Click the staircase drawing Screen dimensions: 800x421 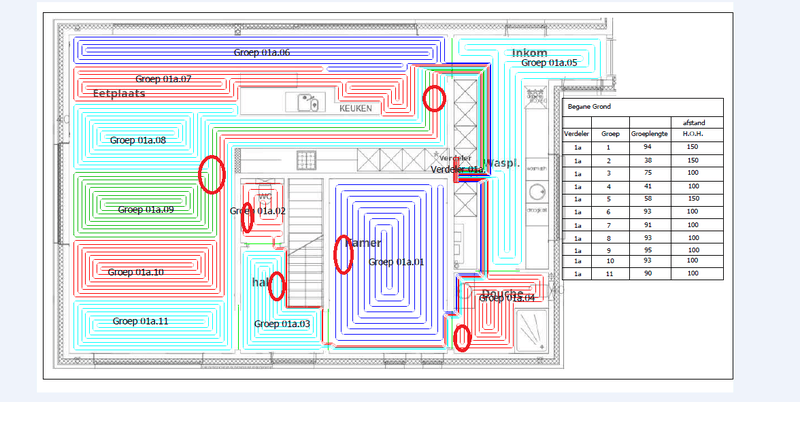[x=306, y=242]
